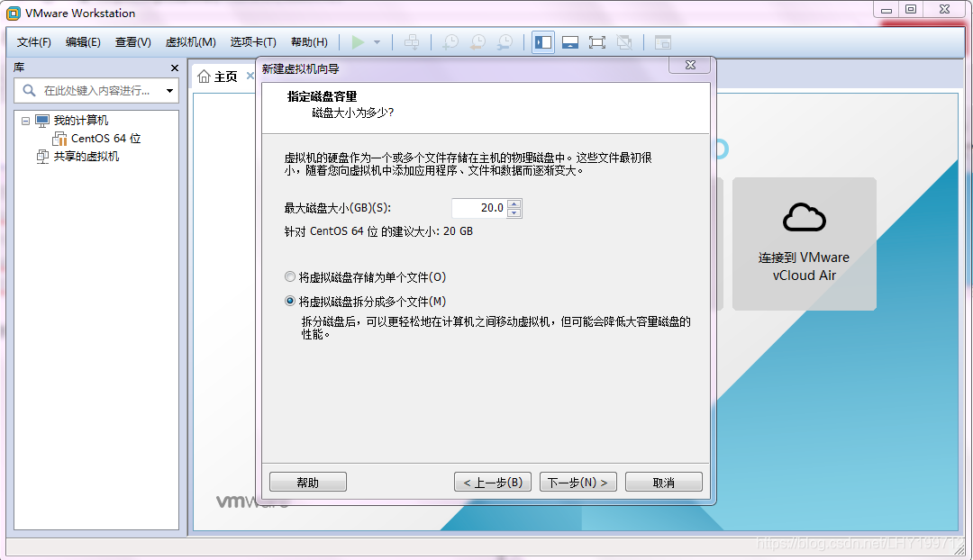The height and width of the screenshot is (560, 973).
Task: Click the 我的计算机 monitor icon
Action: pos(42,121)
